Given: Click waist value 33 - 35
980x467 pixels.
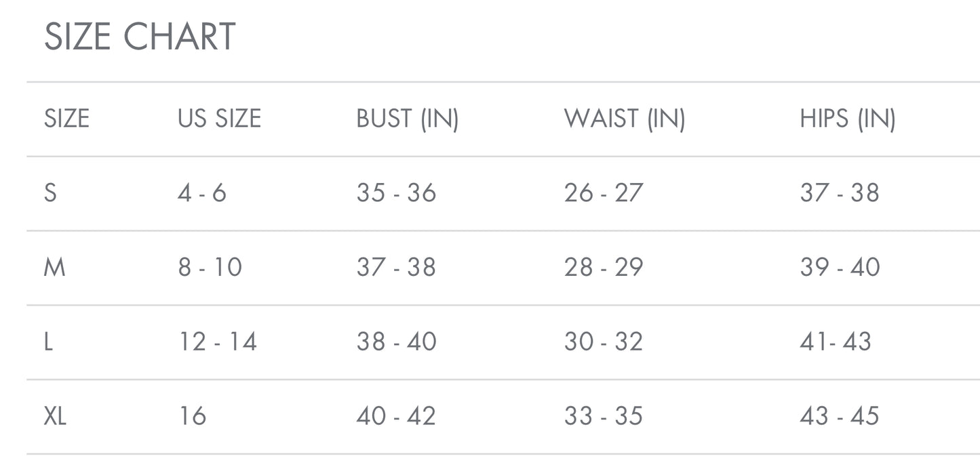Looking at the screenshot, I should 604,416.
